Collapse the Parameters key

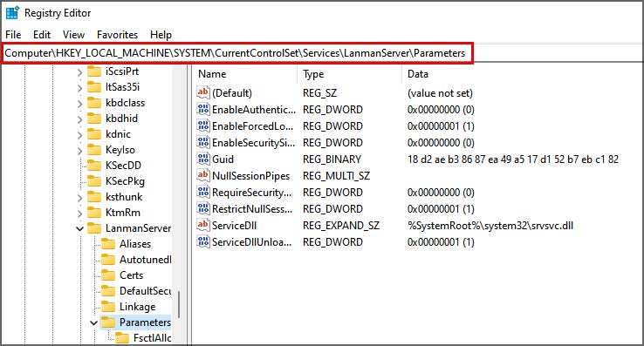click(x=93, y=323)
